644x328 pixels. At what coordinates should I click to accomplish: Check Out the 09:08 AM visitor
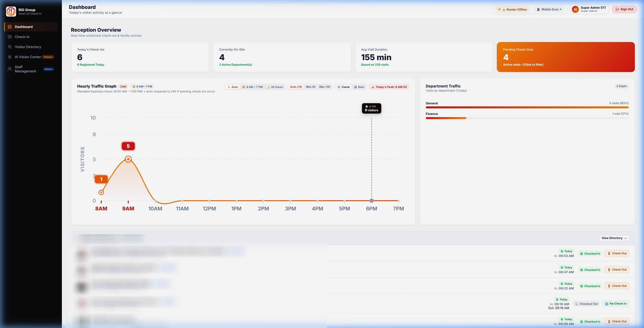[617, 321]
